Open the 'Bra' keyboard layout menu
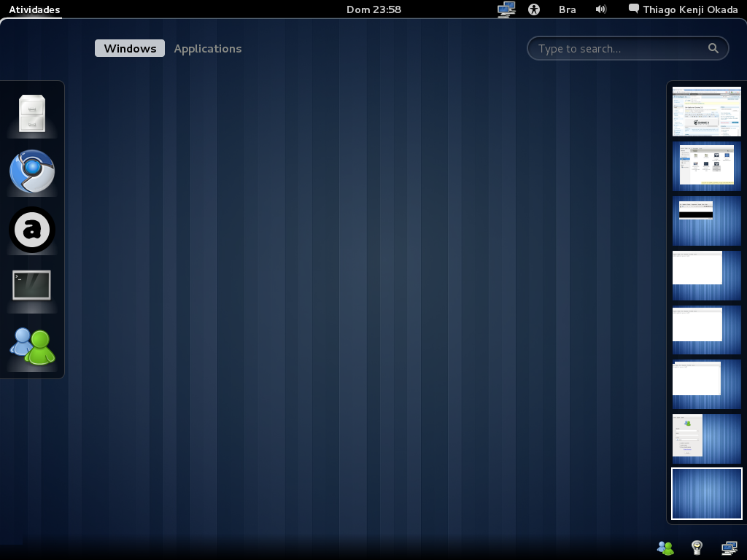Image resolution: width=747 pixels, height=560 pixels. (567, 9)
